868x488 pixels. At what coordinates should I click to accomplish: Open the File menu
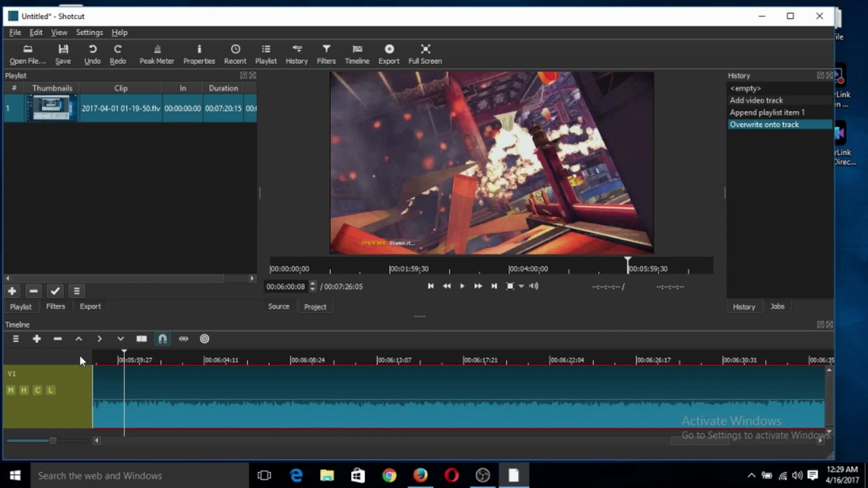click(x=15, y=33)
